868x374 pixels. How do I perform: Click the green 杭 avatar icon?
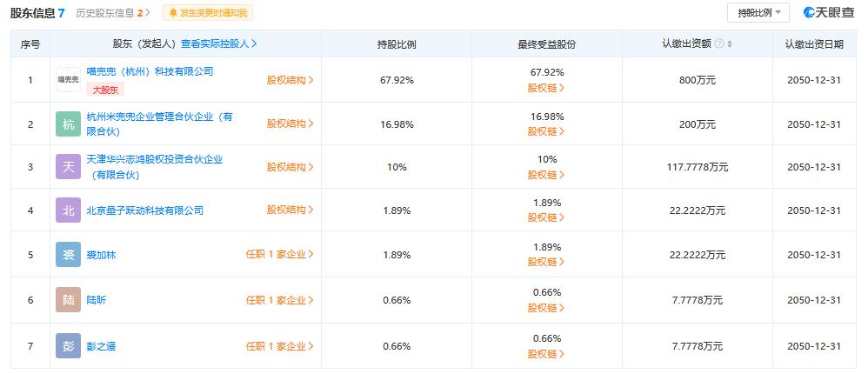(x=68, y=124)
